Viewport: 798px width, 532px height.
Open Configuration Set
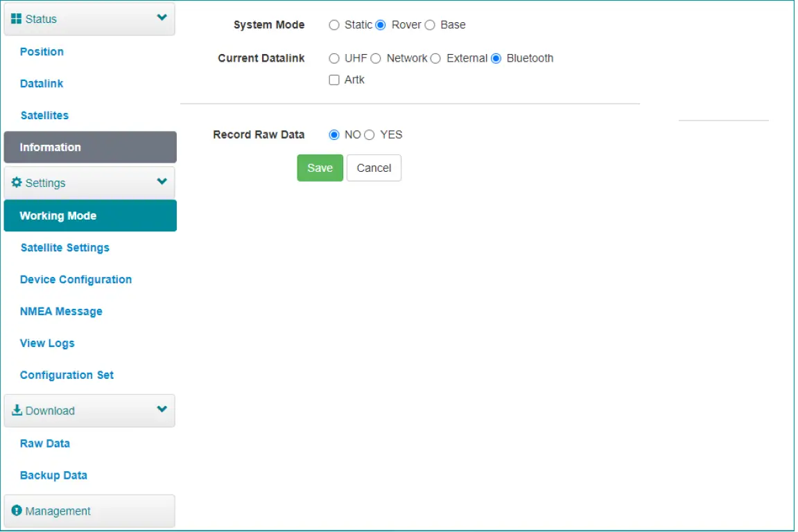tap(67, 375)
